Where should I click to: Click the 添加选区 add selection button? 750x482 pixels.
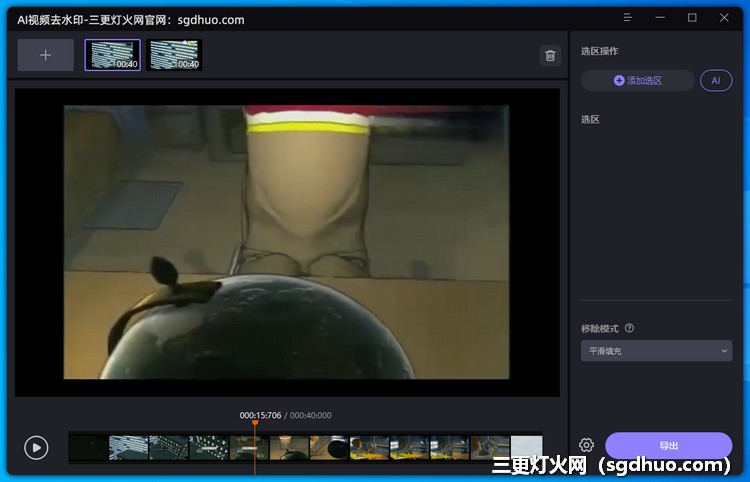pos(638,80)
